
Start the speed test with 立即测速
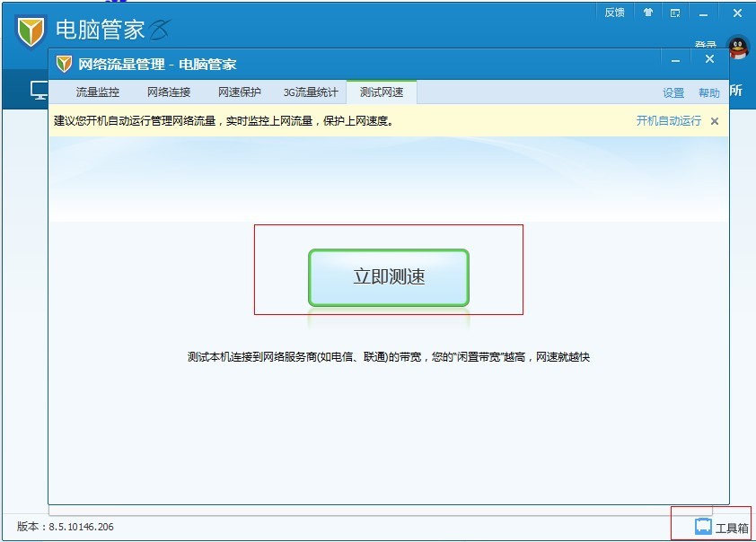pos(389,277)
